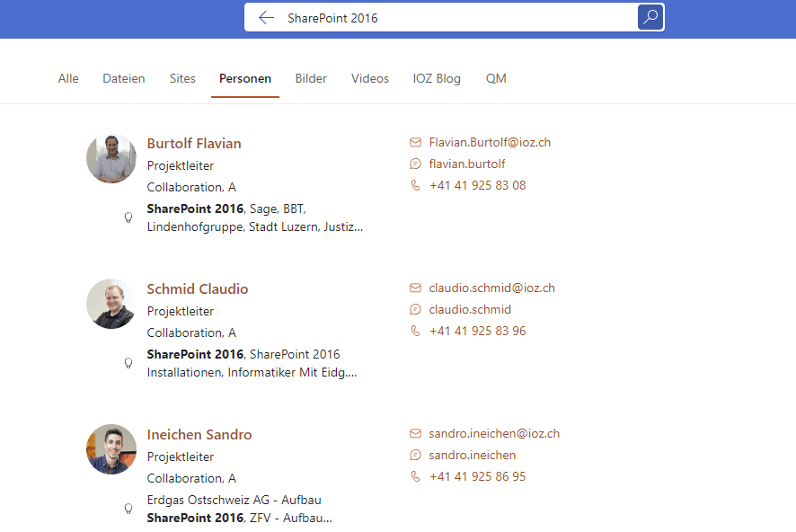Viewport: 796px width, 532px height.
Task: Click Ineichen Sandro's profile photo
Action: [x=111, y=449]
